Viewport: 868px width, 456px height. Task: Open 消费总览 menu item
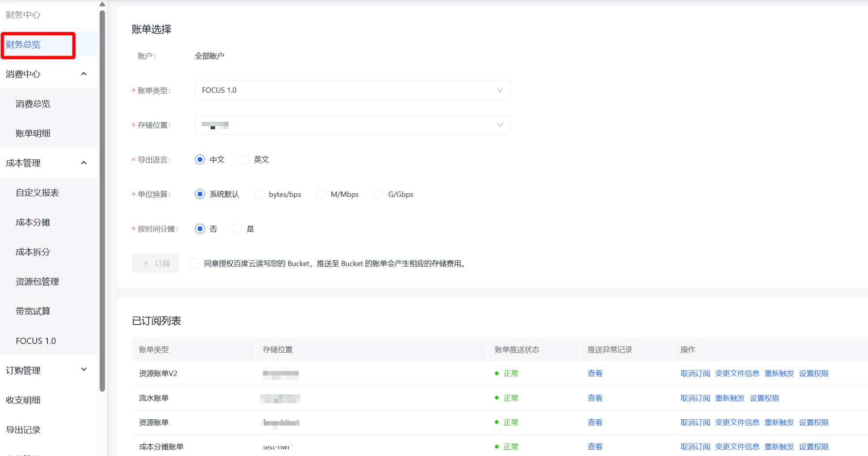(x=33, y=104)
